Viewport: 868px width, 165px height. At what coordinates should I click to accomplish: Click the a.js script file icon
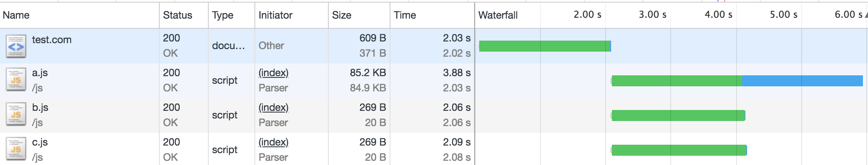16,81
